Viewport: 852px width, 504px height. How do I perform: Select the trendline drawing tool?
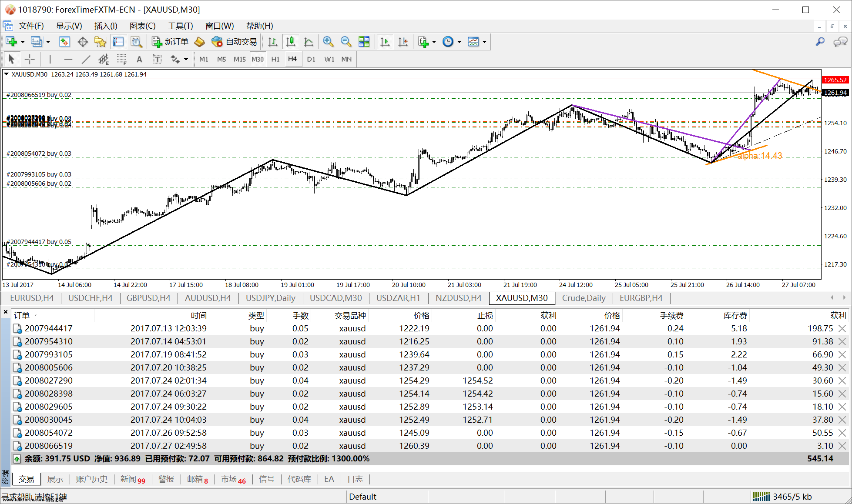click(86, 59)
